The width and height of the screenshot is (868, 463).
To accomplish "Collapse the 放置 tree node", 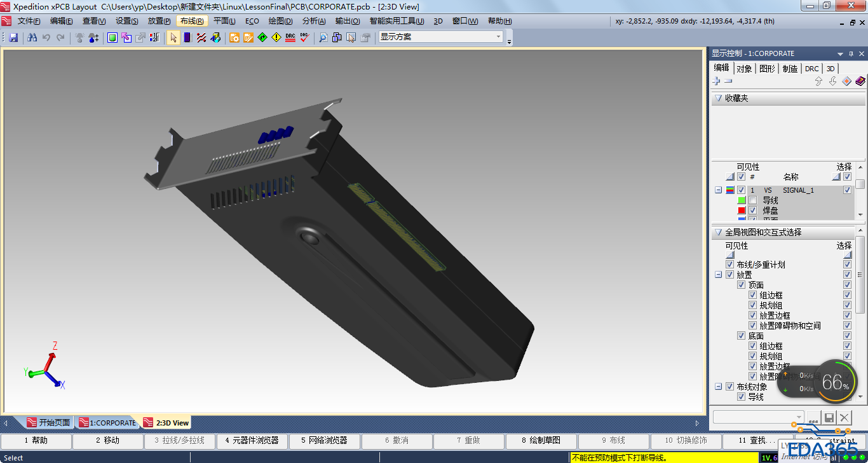I will coord(718,275).
